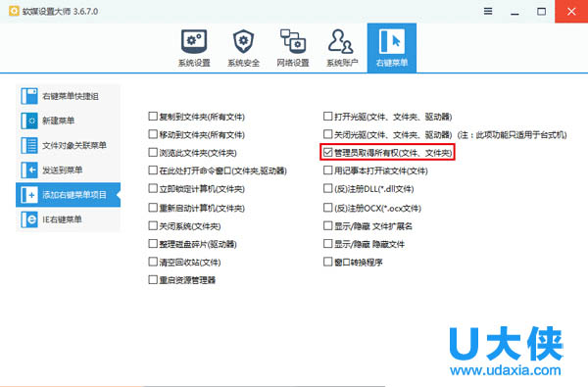
Task: Enable 浏览此文件夹(文件夹) checkbox
Action: (153, 152)
